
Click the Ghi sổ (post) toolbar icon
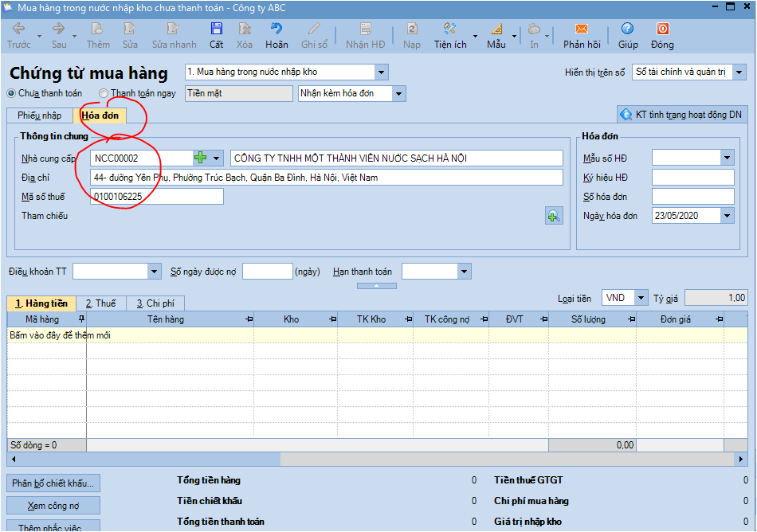coord(314,36)
